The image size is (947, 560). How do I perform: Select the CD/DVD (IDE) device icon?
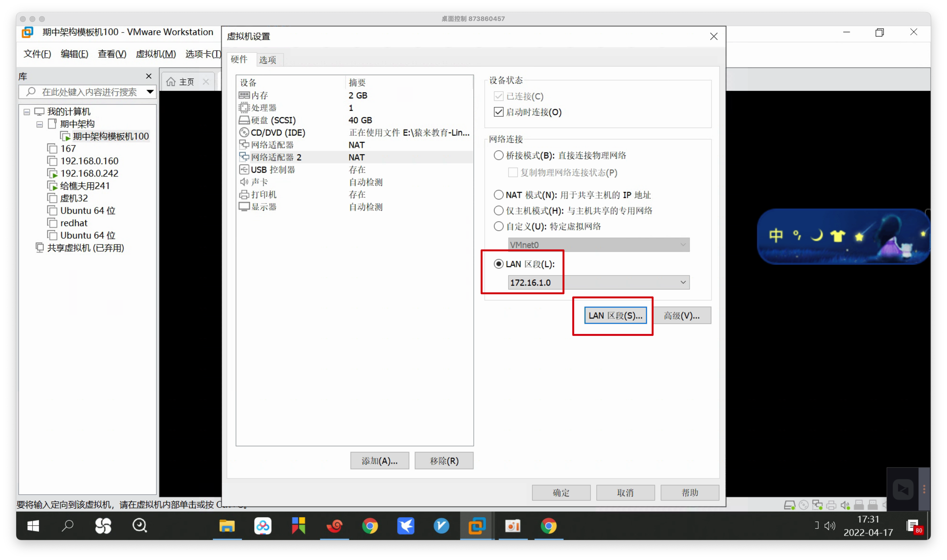point(244,132)
